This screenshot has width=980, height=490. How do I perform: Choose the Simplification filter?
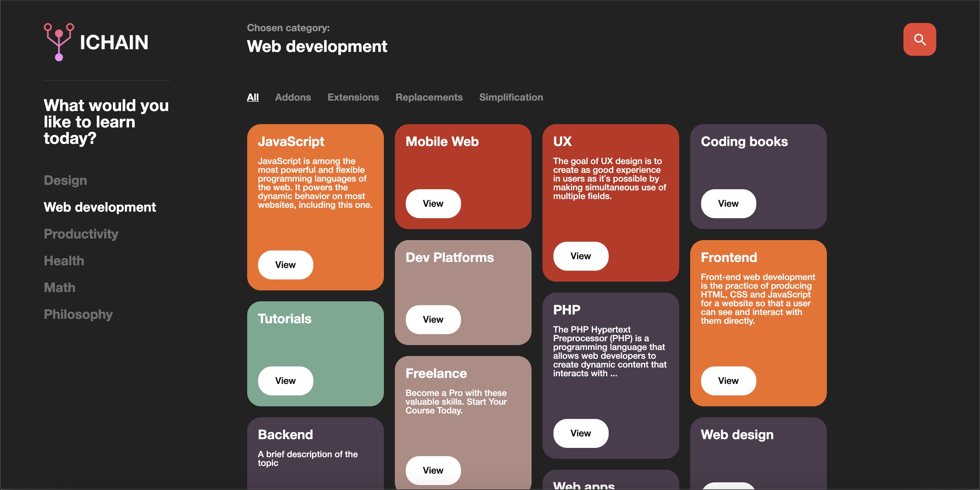(511, 97)
